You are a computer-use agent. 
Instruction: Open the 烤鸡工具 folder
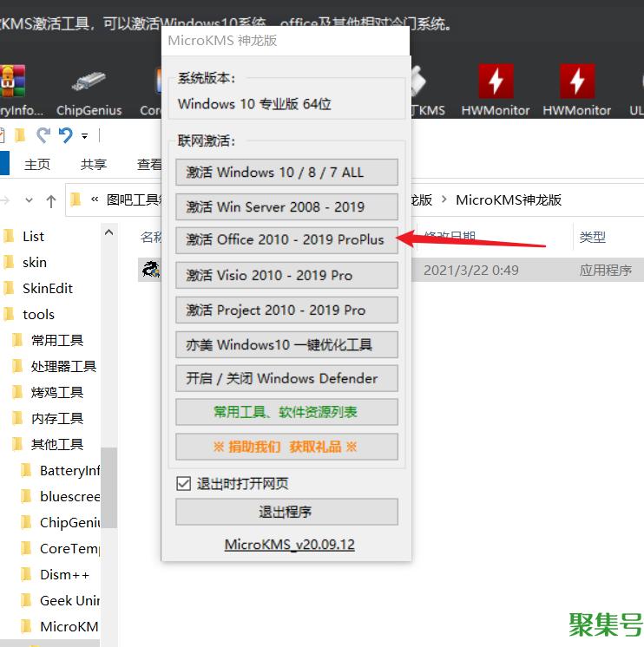click(57, 392)
